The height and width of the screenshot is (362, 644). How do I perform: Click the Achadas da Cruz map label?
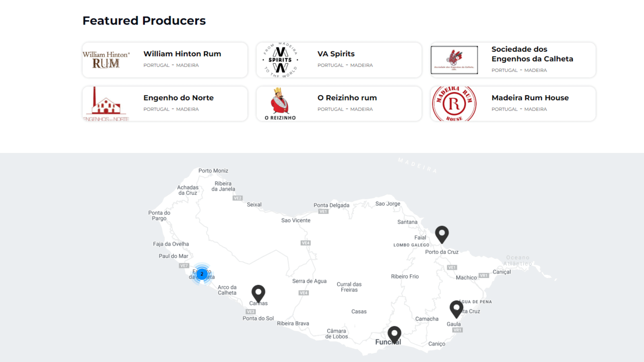click(x=188, y=190)
